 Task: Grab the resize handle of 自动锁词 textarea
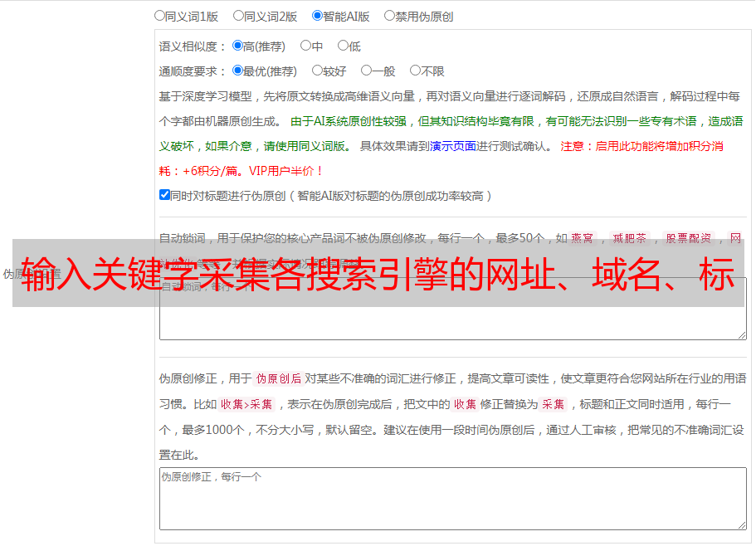[x=742, y=335]
